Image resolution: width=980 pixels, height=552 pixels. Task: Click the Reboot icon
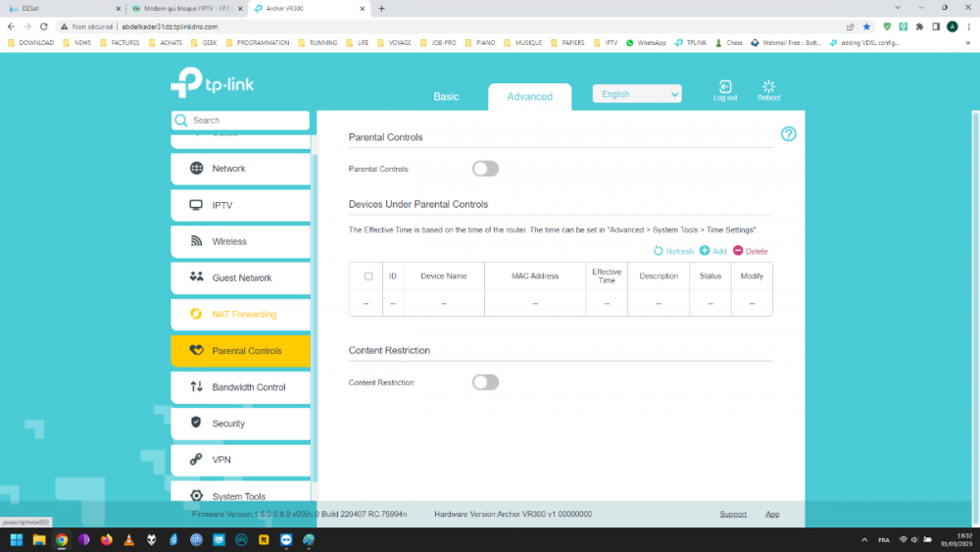768,87
